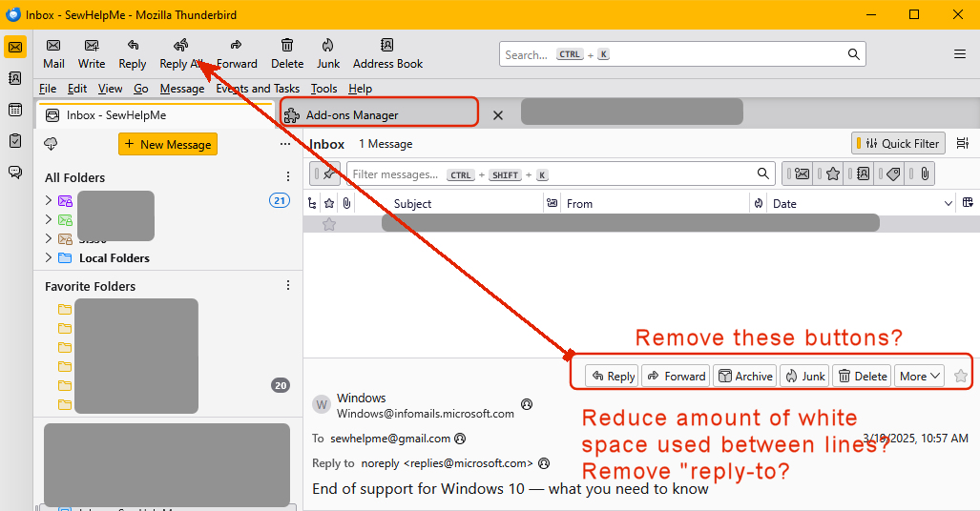The image size is (980, 511).
Task: Click the thread column header icon
Action: point(312,203)
